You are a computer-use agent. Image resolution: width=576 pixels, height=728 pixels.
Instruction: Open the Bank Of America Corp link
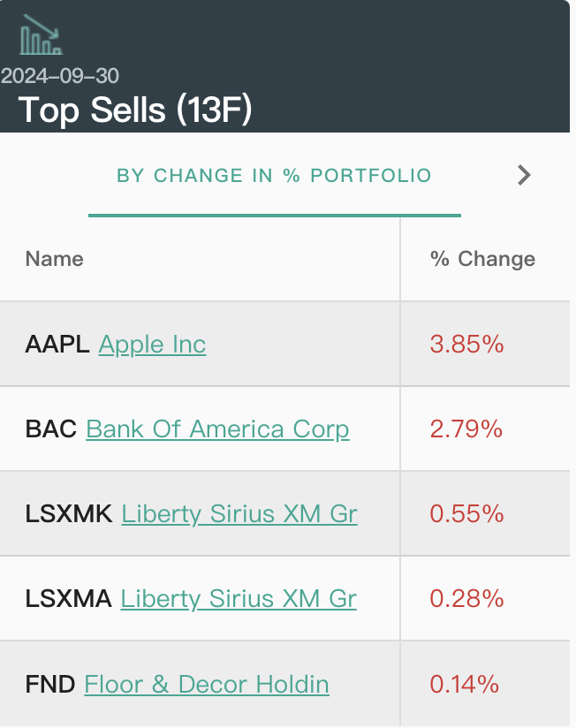[x=217, y=429]
